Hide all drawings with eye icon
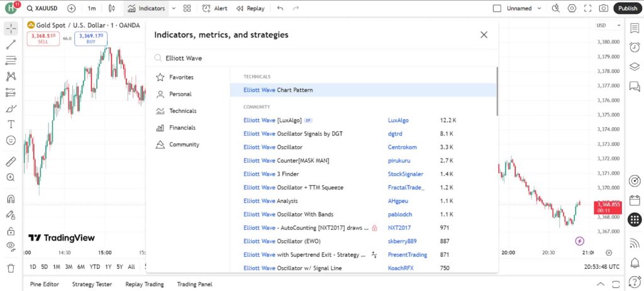 coord(11,246)
